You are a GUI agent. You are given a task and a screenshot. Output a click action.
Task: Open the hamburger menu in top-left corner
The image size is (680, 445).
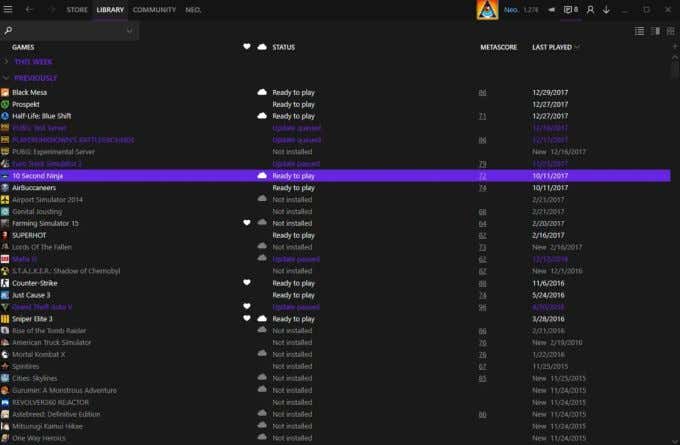[x=8, y=9]
